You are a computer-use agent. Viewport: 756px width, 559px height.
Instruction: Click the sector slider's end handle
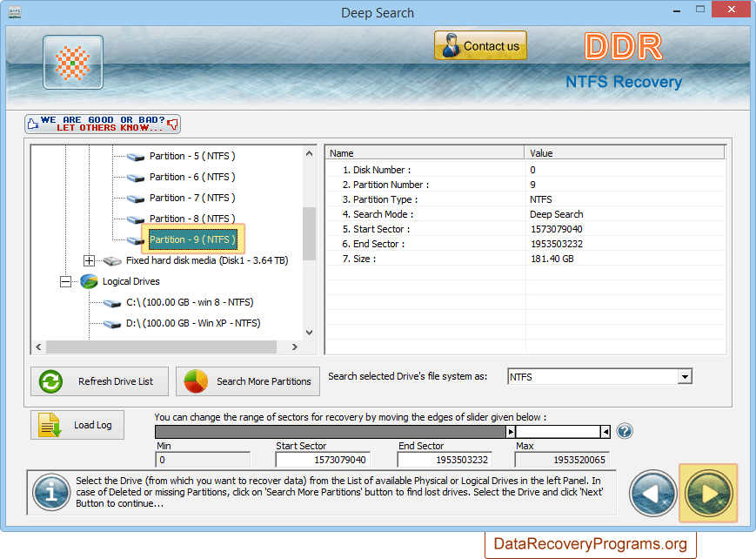tap(605, 432)
